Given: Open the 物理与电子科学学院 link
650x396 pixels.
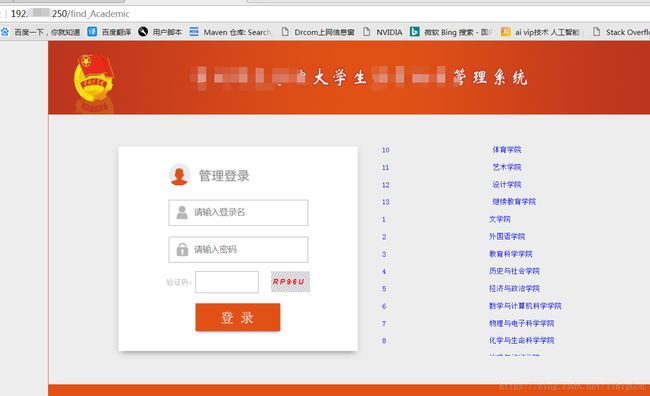Looking at the screenshot, I should (521, 323).
